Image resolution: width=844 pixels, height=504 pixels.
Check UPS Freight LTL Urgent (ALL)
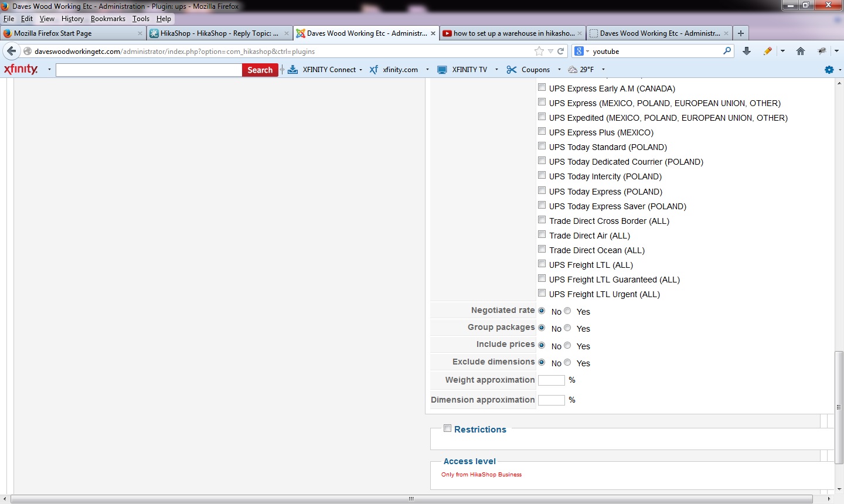click(x=542, y=293)
